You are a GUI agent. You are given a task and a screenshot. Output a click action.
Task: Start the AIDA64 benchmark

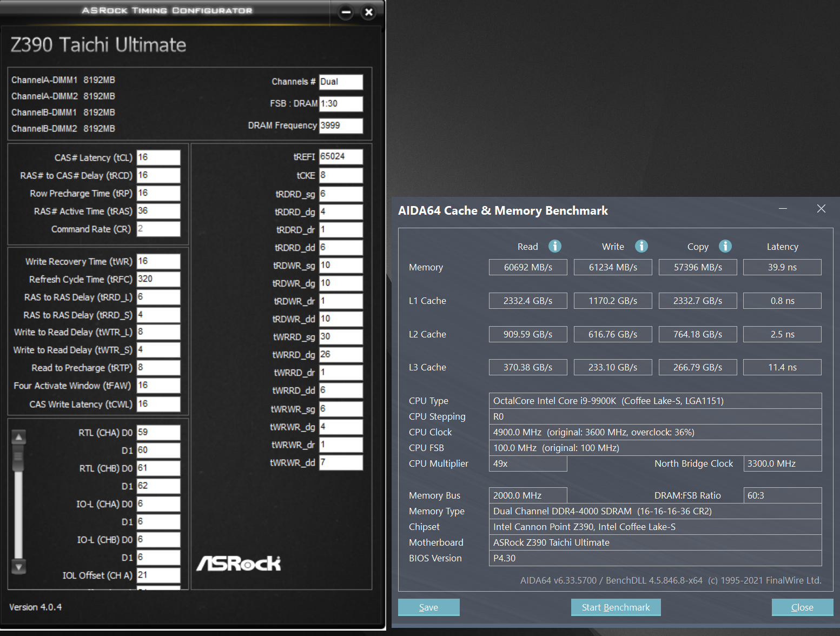tap(616, 607)
